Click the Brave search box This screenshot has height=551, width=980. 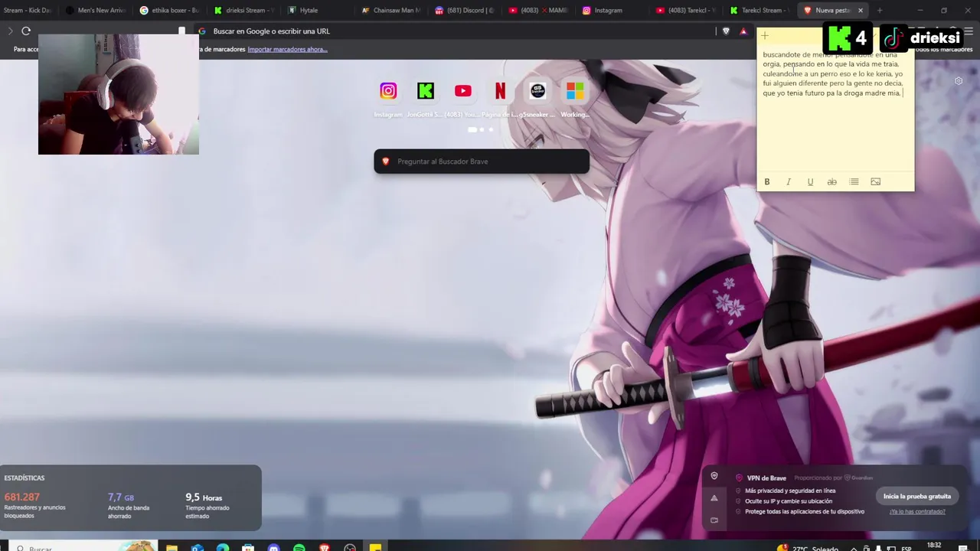(x=482, y=161)
